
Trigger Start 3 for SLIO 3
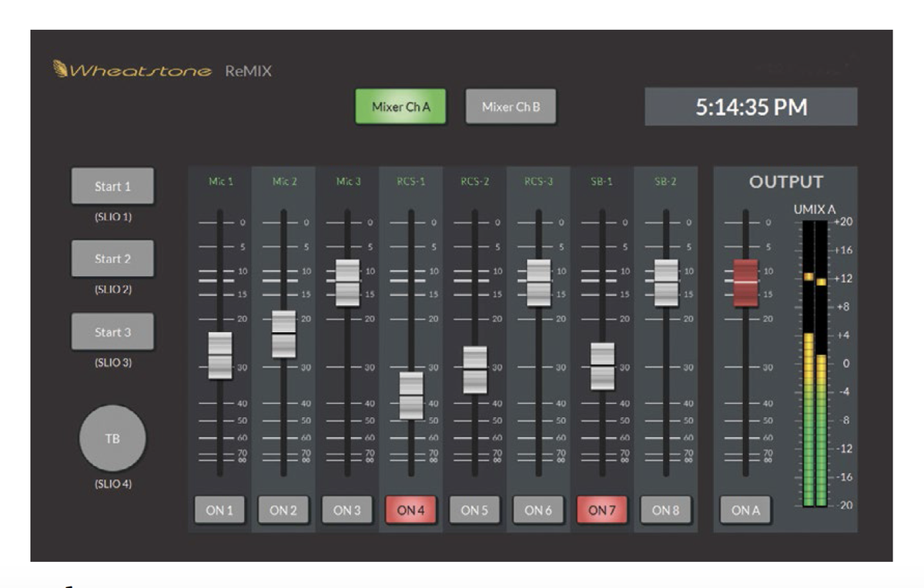pos(112,331)
